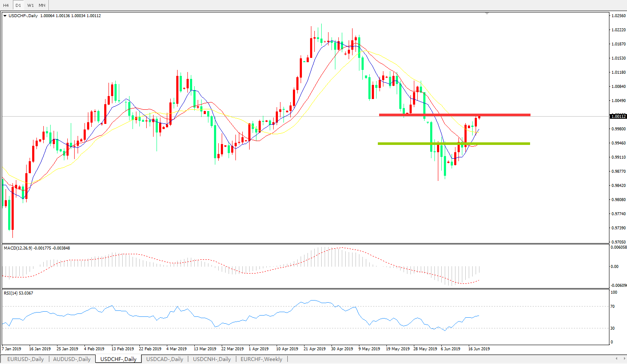This screenshot has height=364, width=627.
Task: Enable the MN monthly timeframe
Action: click(42, 6)
